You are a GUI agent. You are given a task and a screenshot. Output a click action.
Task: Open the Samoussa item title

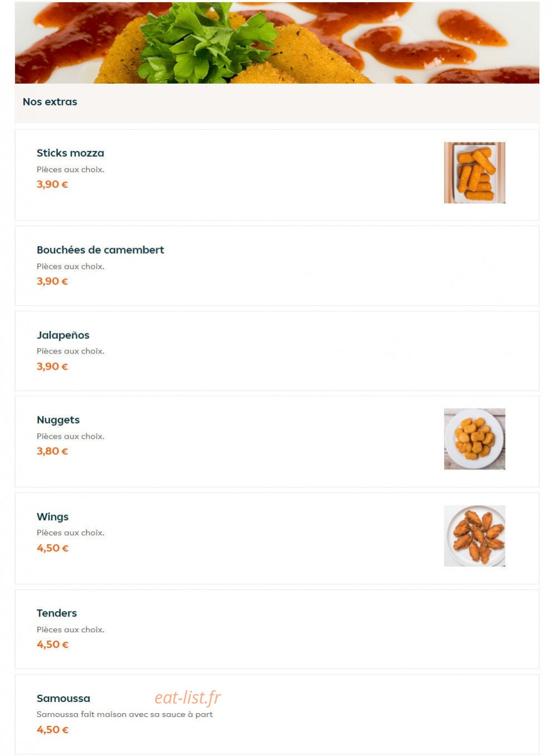(x=64, y=699)
